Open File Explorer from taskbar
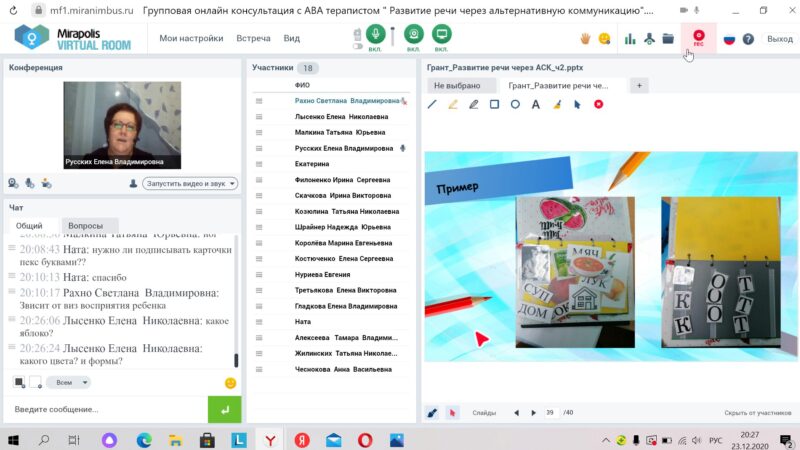The width and height of the screenshot is (800, 450). point(176,440)
